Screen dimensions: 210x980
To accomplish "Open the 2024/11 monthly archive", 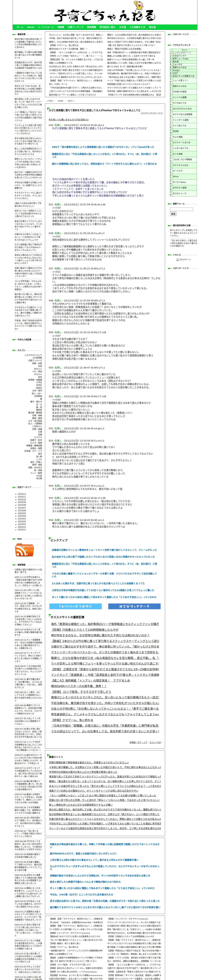I will coord(22,529).
